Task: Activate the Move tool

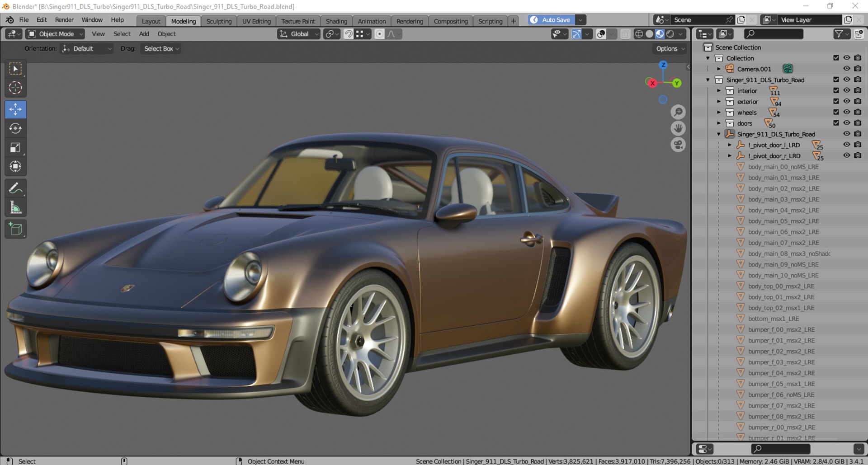Action: [x=15, y=109]
